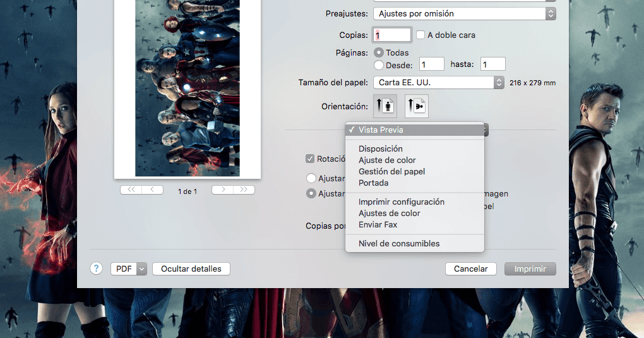
Task: Open the PDF dropdown arrow
Action: pyautogui.click(x=141, y=269)
